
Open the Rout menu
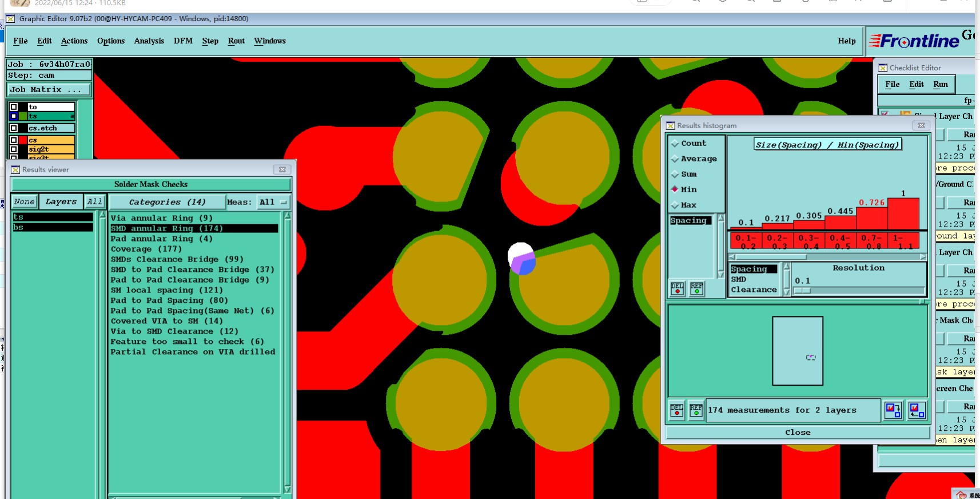237,41
